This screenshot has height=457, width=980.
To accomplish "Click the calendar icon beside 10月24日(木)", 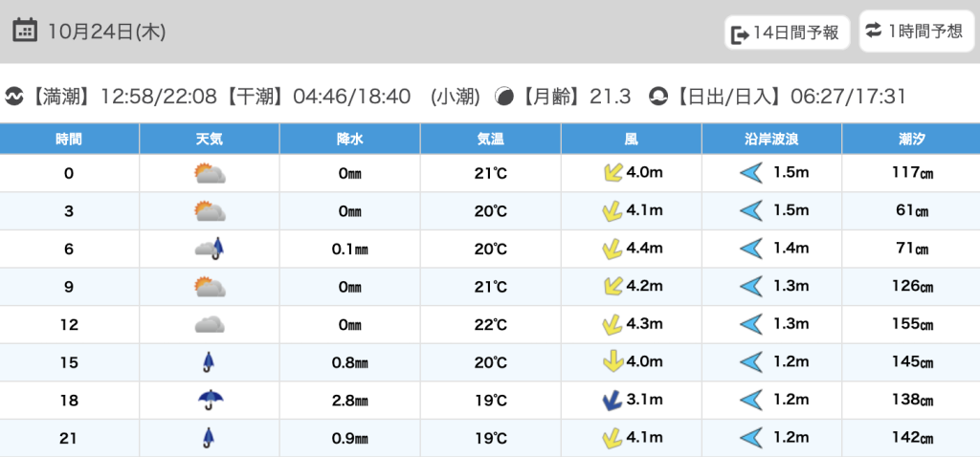I will (26, 31).
